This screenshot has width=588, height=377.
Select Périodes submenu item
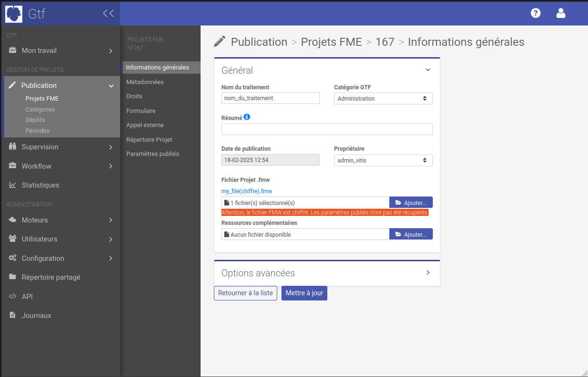click(x=37, y=130)
